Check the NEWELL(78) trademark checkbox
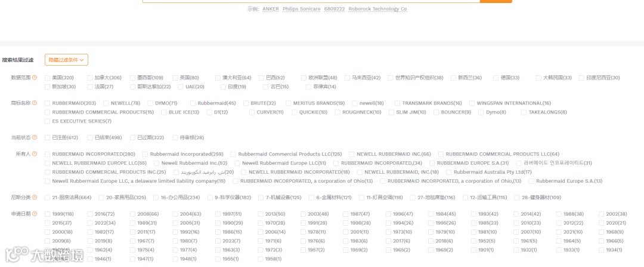644x267 pixels. (106, 103)
